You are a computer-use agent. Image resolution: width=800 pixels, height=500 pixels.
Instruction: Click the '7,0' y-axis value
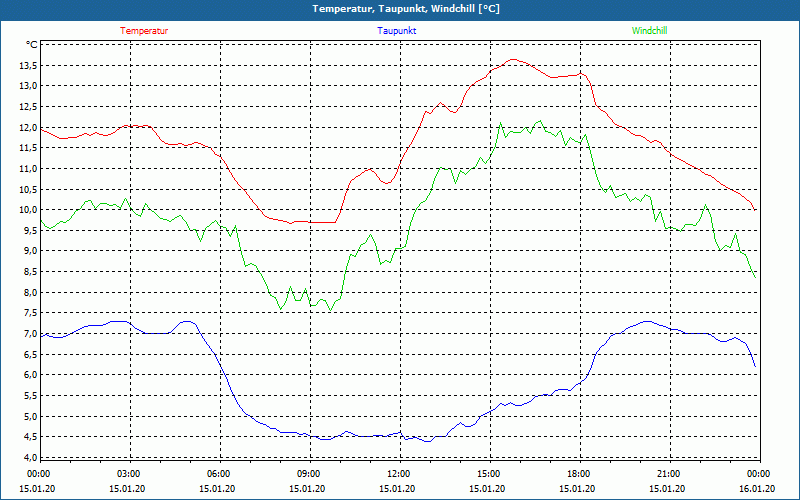[x=31, y=334]
